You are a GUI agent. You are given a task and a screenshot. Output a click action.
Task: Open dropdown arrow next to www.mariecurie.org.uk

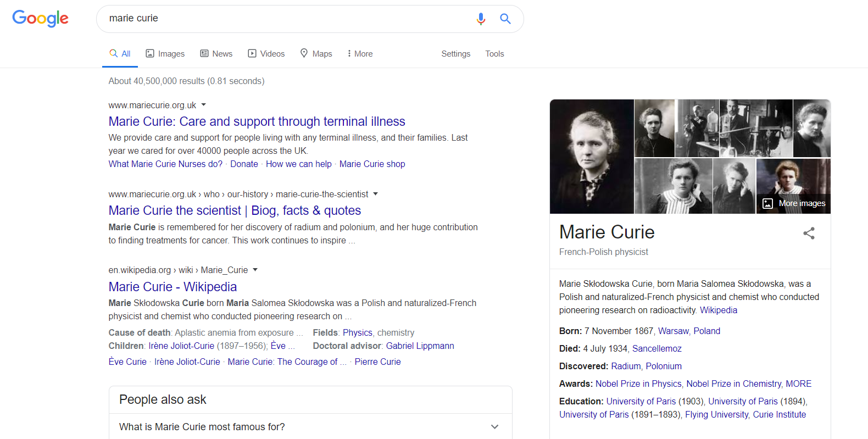204,104
